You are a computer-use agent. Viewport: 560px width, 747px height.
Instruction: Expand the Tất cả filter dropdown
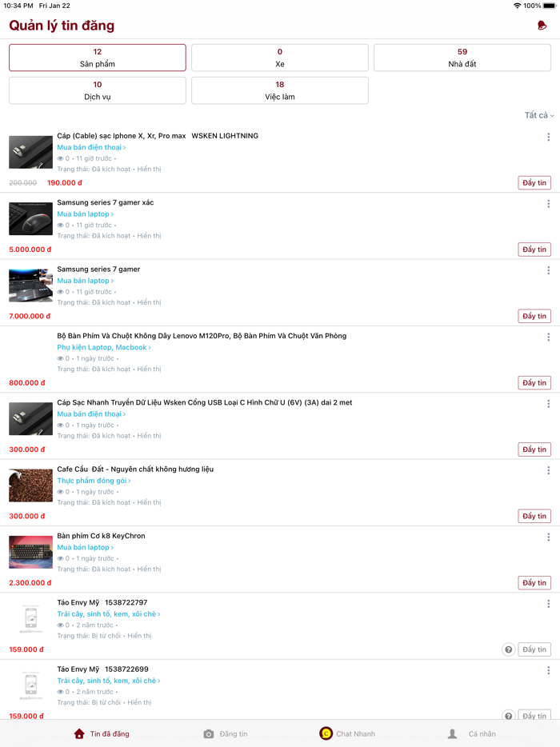pyautogui.click(x=539, y=115)
